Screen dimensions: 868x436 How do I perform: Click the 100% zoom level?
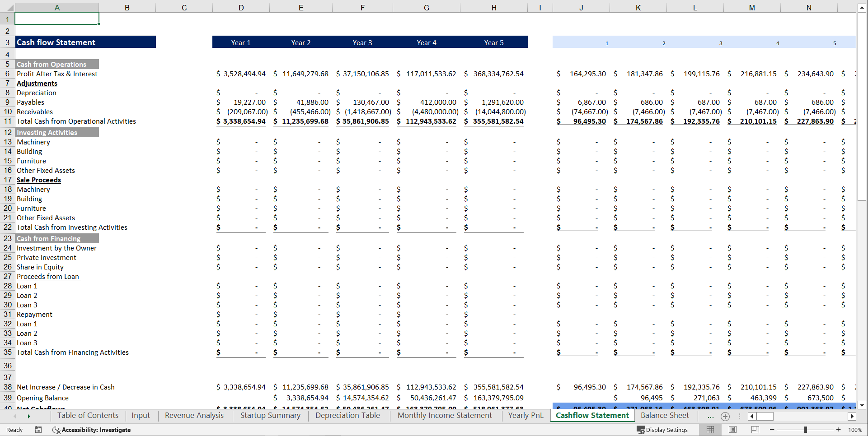[855, 430]
